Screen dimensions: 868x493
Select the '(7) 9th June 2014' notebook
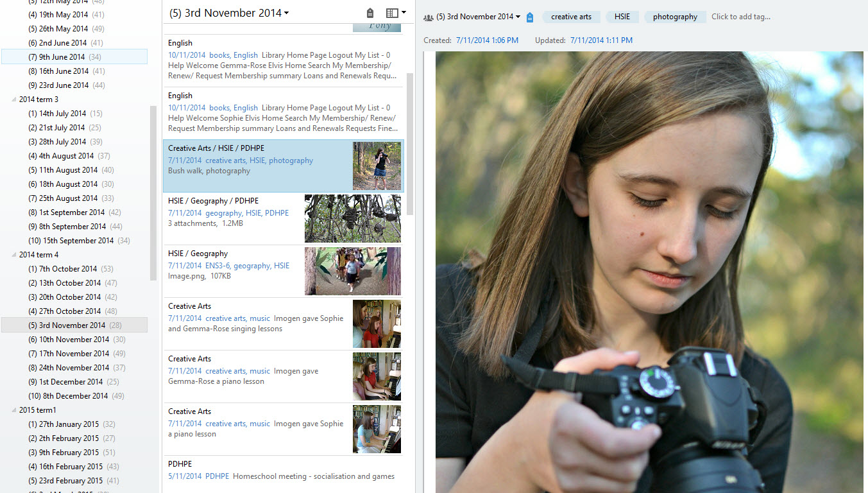(x=56, y=57)
